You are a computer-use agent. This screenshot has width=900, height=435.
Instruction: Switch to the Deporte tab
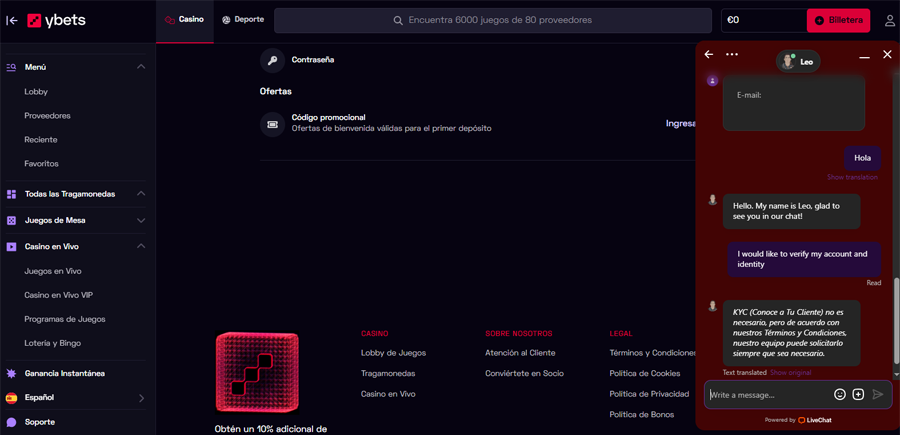click(x=243, y=21)
